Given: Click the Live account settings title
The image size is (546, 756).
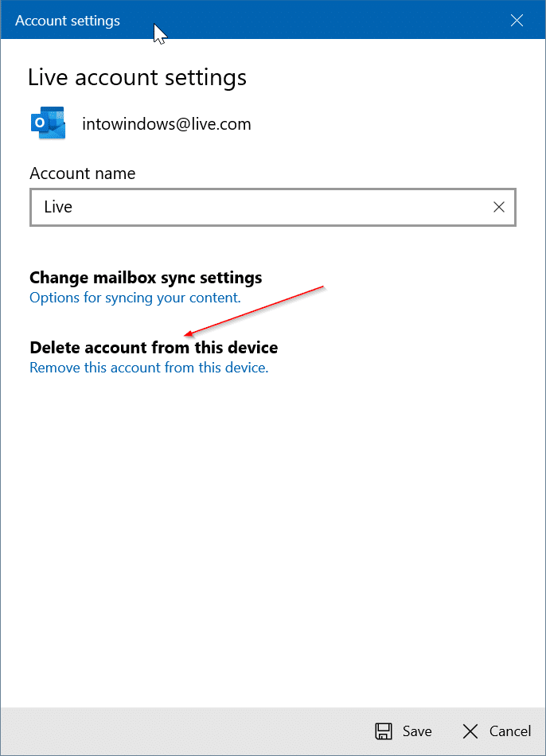Looking at the screenshot, I should (137, 78).
